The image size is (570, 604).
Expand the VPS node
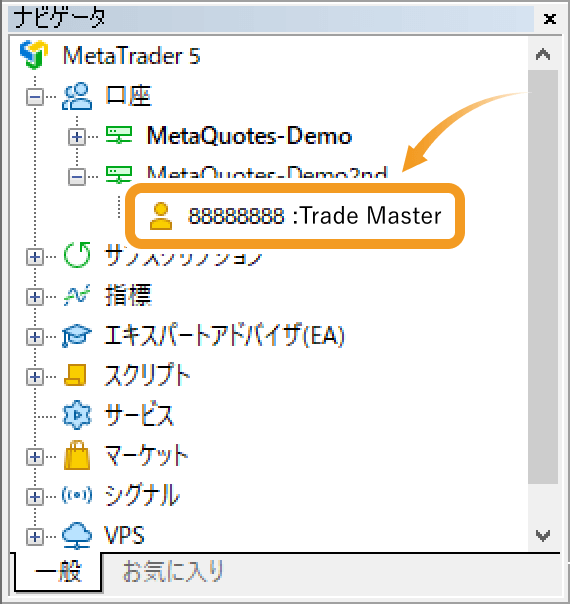coord(35,537)
